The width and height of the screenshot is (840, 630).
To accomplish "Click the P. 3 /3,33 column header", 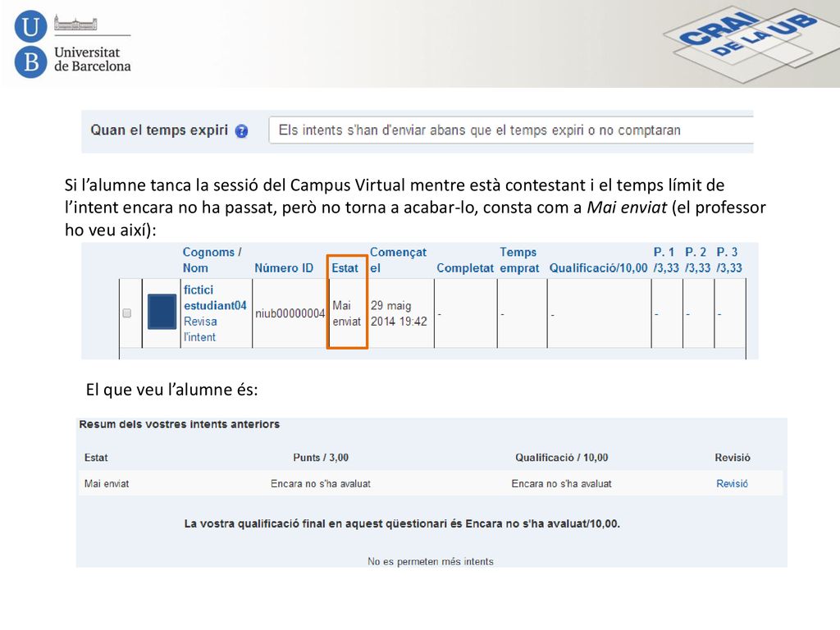I will 729,260.
